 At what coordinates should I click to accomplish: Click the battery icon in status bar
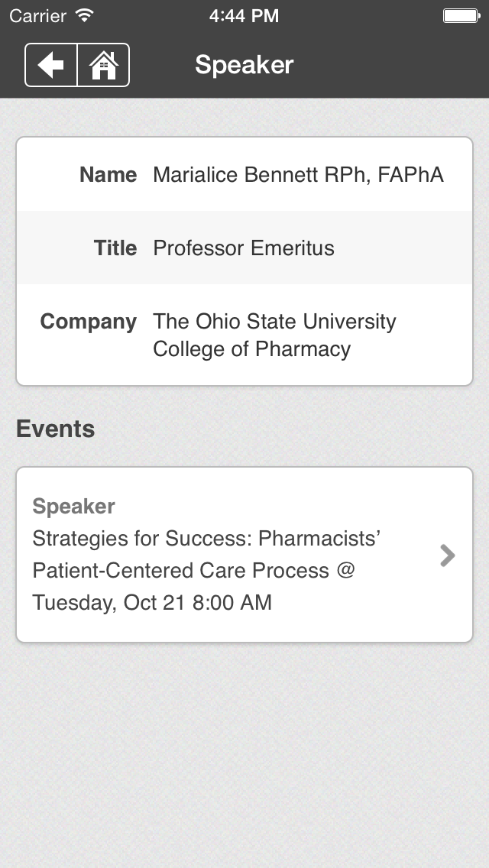(461, 15)
